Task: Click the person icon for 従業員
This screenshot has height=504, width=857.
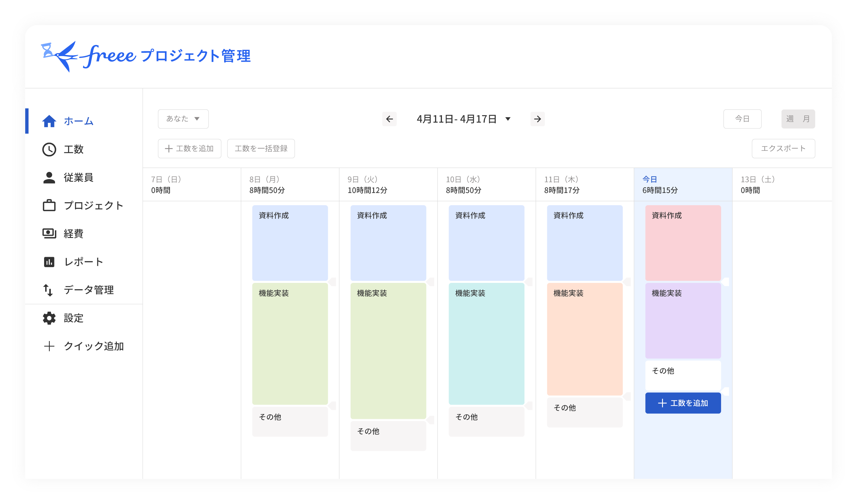Action: (49, 178)
